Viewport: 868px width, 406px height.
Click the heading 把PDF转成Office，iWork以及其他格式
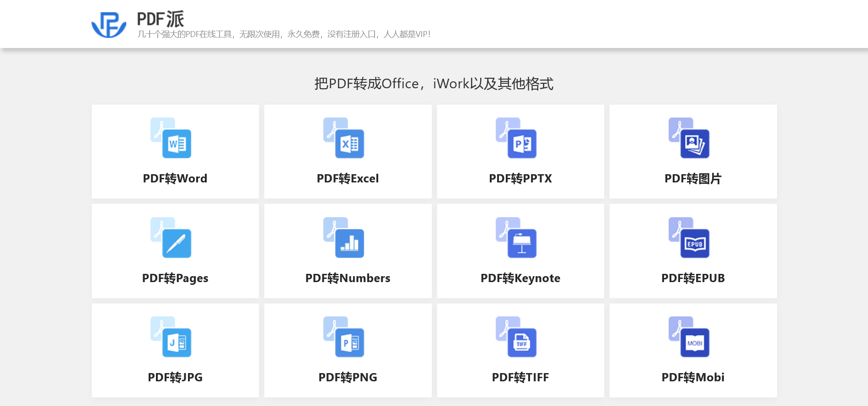pos(434,84)
